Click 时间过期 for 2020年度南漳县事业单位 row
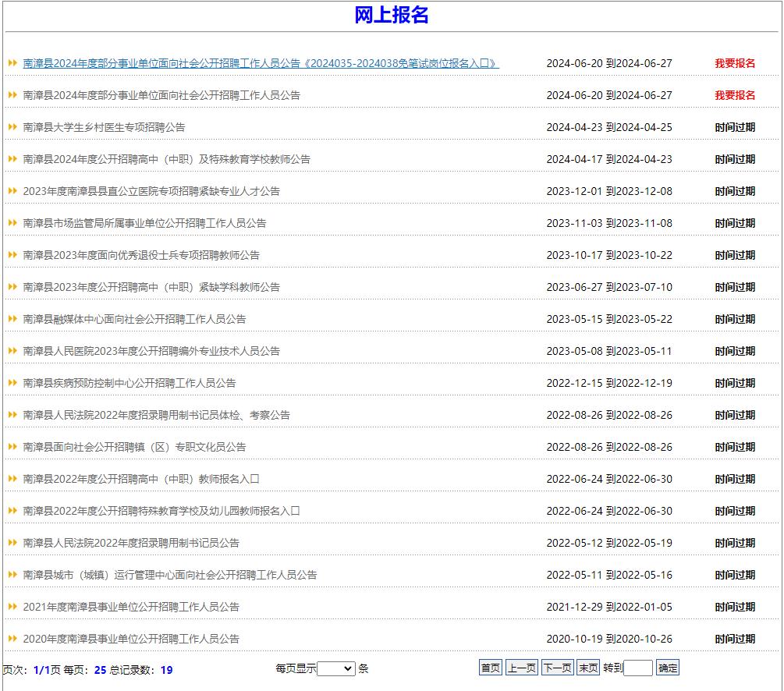The width and height of the screenshot is (784, 691). coord(735,640)
